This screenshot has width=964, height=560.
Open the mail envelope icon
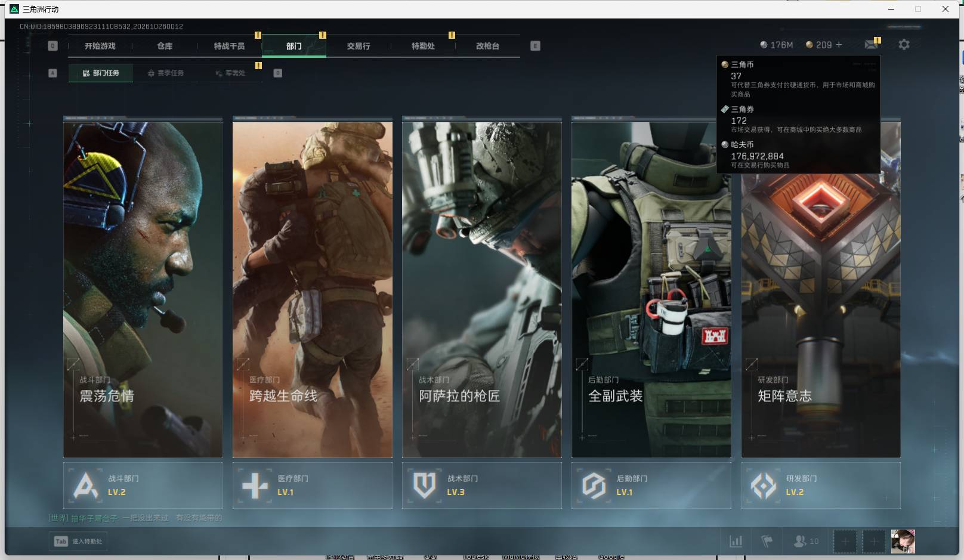(872, 44)
